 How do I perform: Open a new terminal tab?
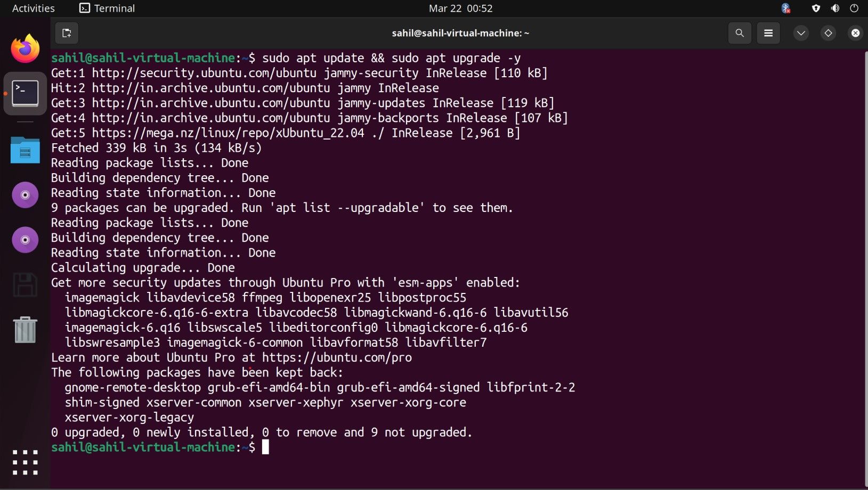pyautogui.click(x=66, y=32)
